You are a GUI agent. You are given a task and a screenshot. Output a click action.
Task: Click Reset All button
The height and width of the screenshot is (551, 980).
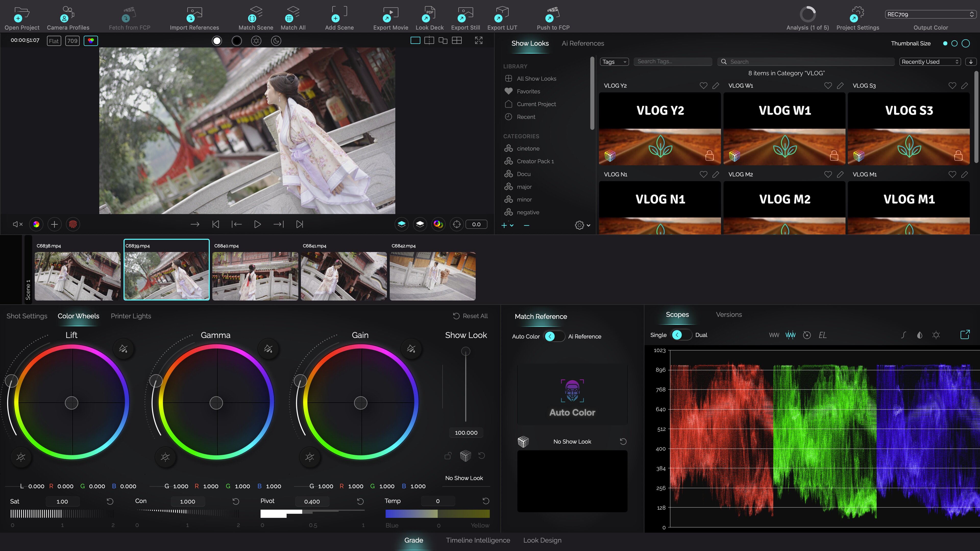click(x=470, y=316)
